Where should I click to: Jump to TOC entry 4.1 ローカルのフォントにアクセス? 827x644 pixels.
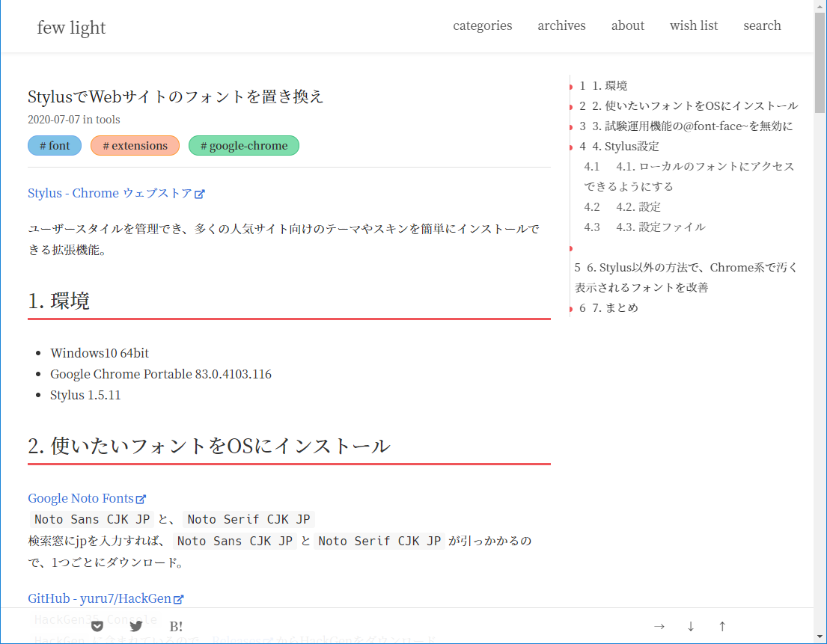pos(689,177)
